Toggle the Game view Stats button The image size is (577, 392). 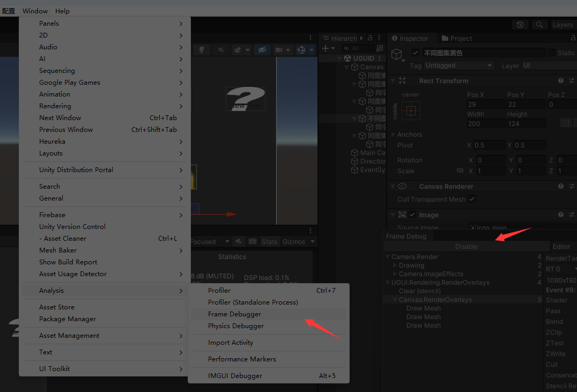(x=269, y=241)
